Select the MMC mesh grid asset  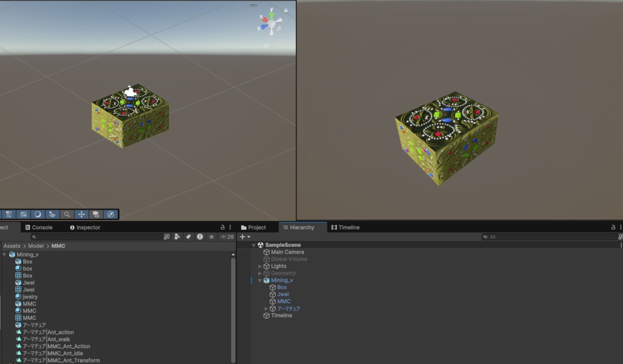(26, 318)
